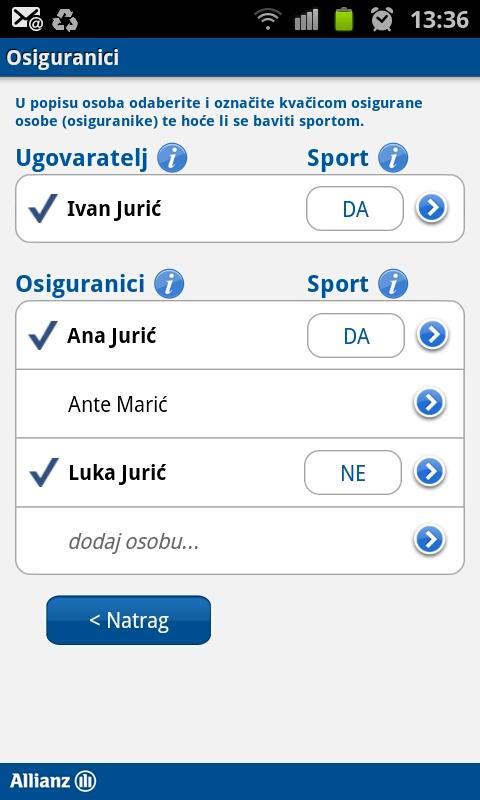
Task: Tap the Allianz logo in footer
Action: click(x=53, y=781)
